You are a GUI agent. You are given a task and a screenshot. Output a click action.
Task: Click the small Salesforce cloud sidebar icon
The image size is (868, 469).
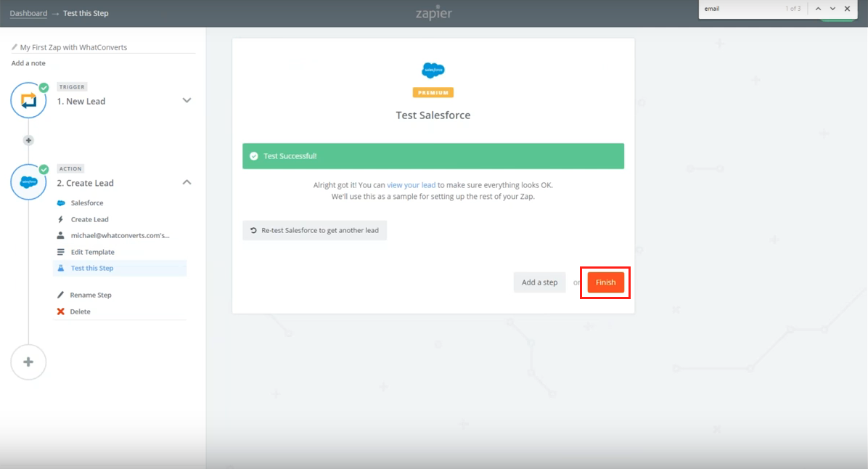(61, 203)
